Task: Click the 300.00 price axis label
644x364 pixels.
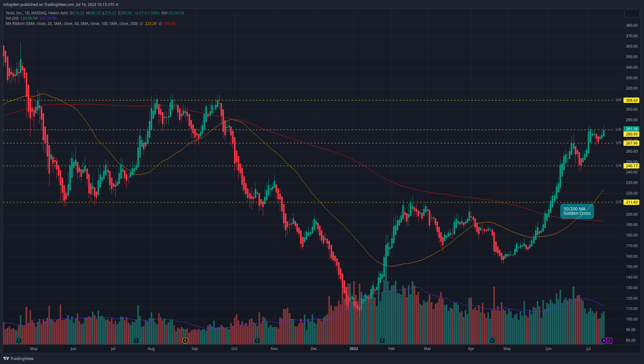Action: [x=632, y=109]
